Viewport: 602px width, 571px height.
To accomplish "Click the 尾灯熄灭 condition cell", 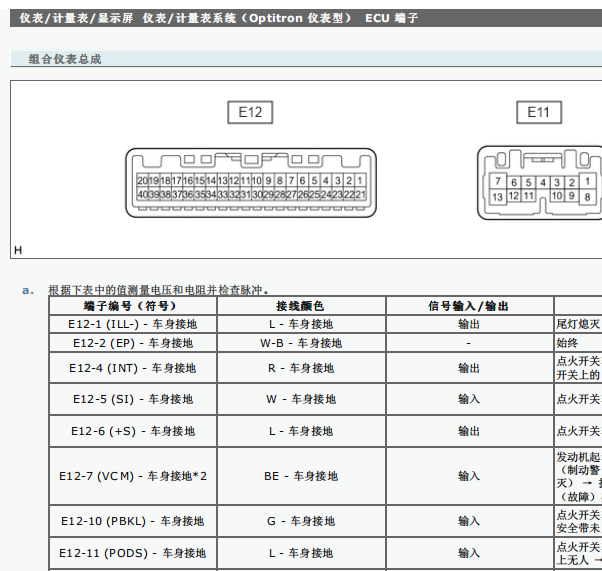I will (x=578, y=324).
